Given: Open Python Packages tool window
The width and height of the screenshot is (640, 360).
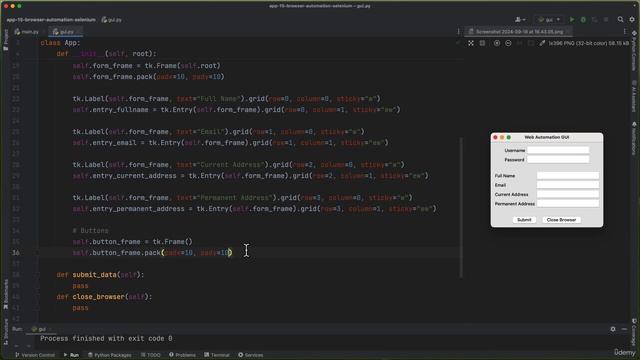Looking at the screenshot, I should [110, 355].
